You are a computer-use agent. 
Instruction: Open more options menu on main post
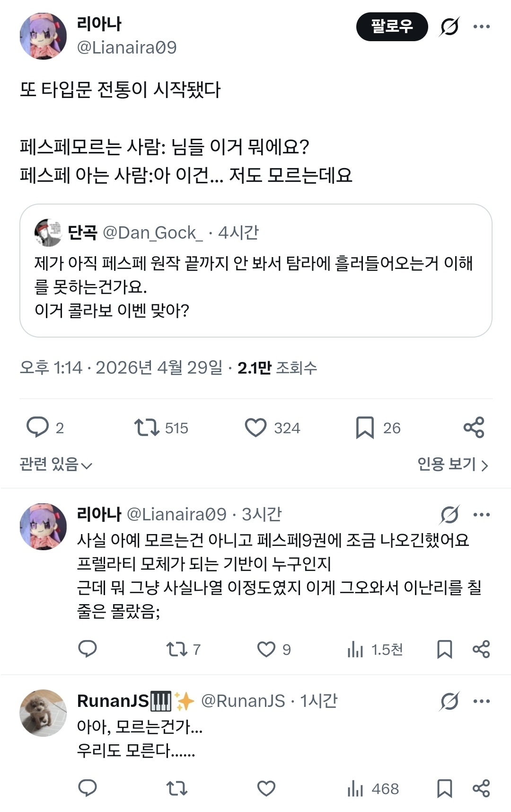tap(481, 27)
